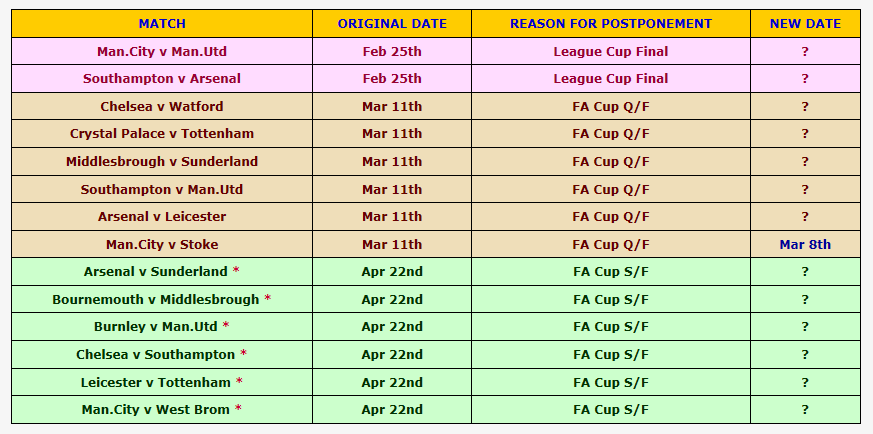Click the REASON FOR POSTPONEMENT header
The width and height of the screenshot is (873, 434).
click(x=610, y=23)
